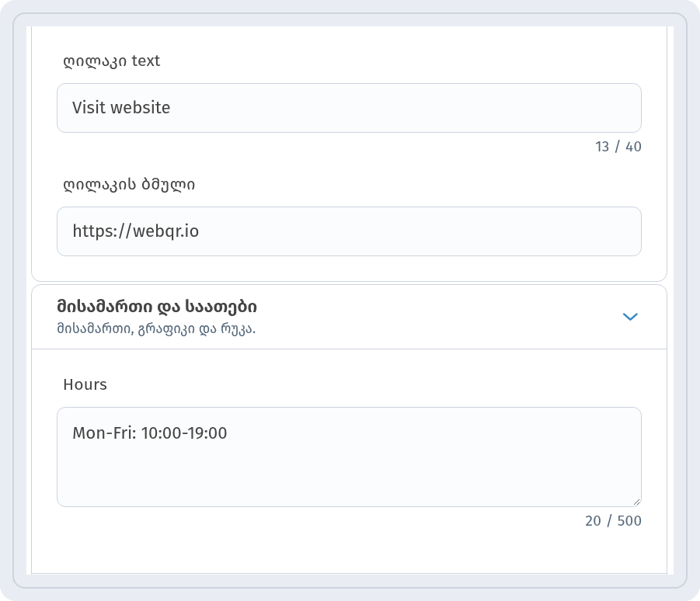Click the მისამართი და საათები section title
This screenshot has width=700, height=601.
[x=157, y=307]
